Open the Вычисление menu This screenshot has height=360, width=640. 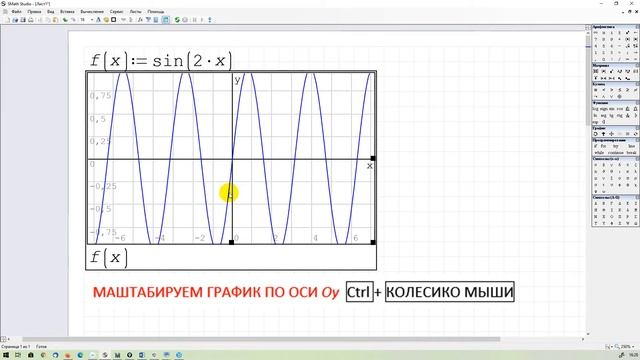pyautogui.click(x=92, y=11)
